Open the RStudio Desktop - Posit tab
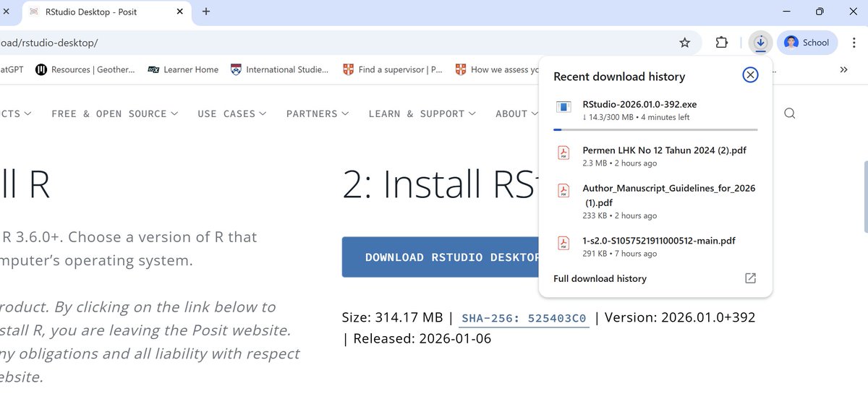This screenshot has height=412, width=868. 106,12
